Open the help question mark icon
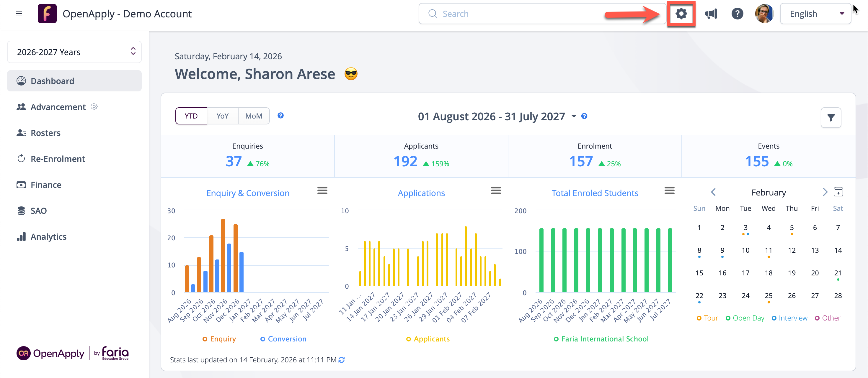The width and height of the screenshot is (868, 378). (737, 14)
